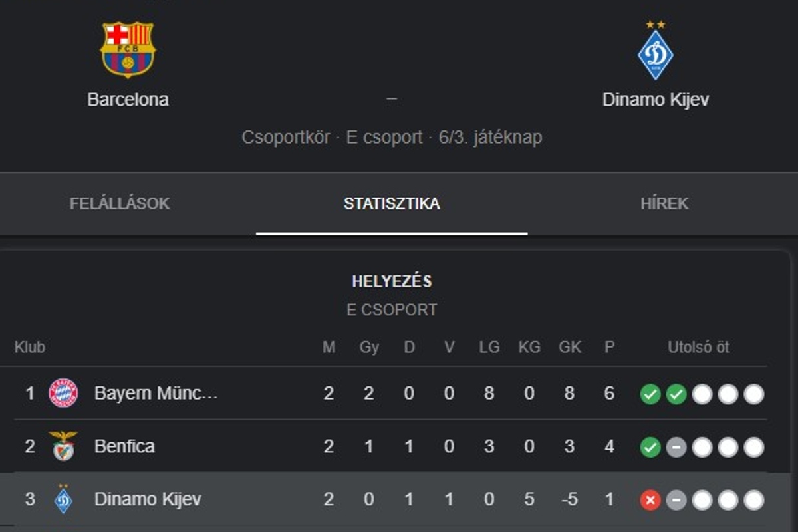
Task: Click Dinamo Kijev's red loss indicator
Action: (x=650, y=500)
